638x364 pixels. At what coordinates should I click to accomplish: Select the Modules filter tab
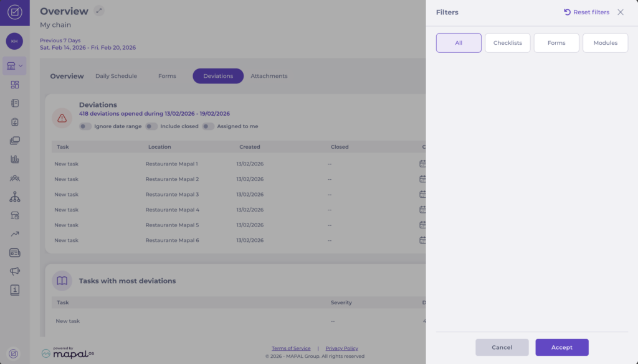coord(605,43)
